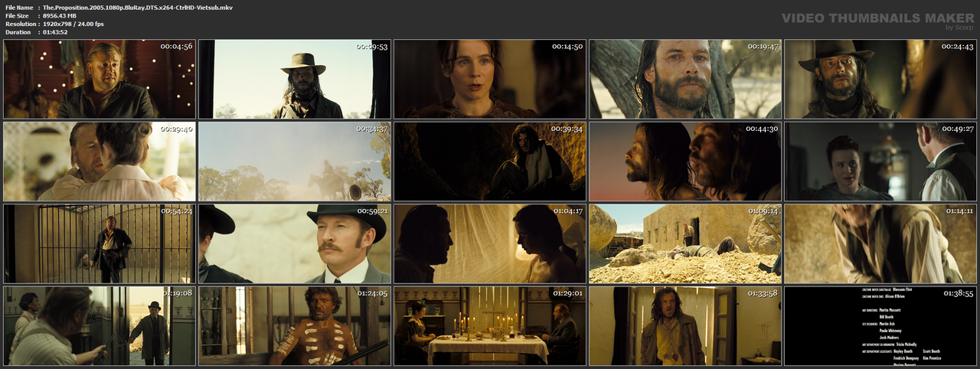Click the woman's frame at 00:14:50
Image resolution: width=980 pixels, height=369 pixels.
tap(490, 79)
